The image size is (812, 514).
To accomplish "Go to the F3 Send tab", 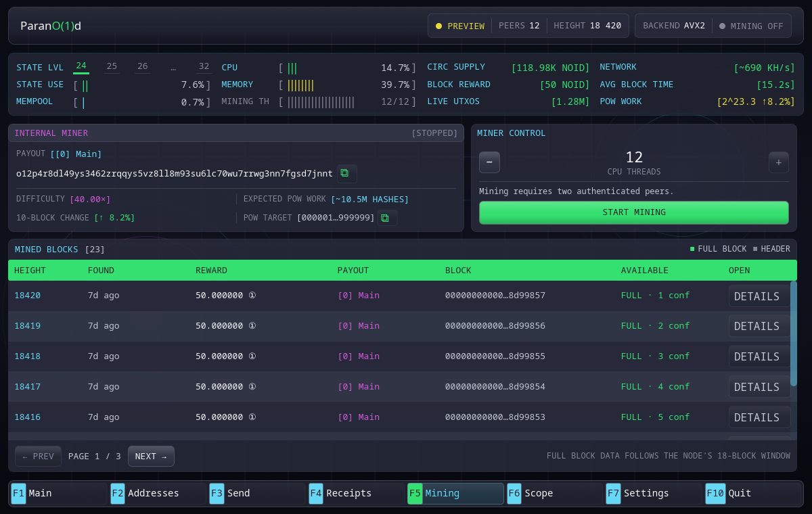I will coord(257,493).
